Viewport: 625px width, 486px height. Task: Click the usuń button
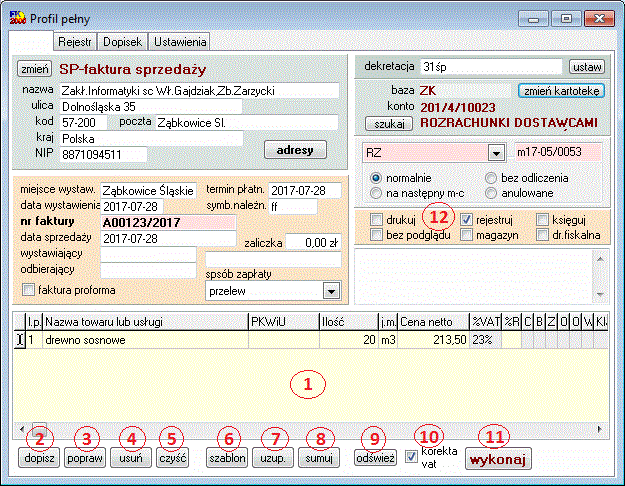coord(131,458)
